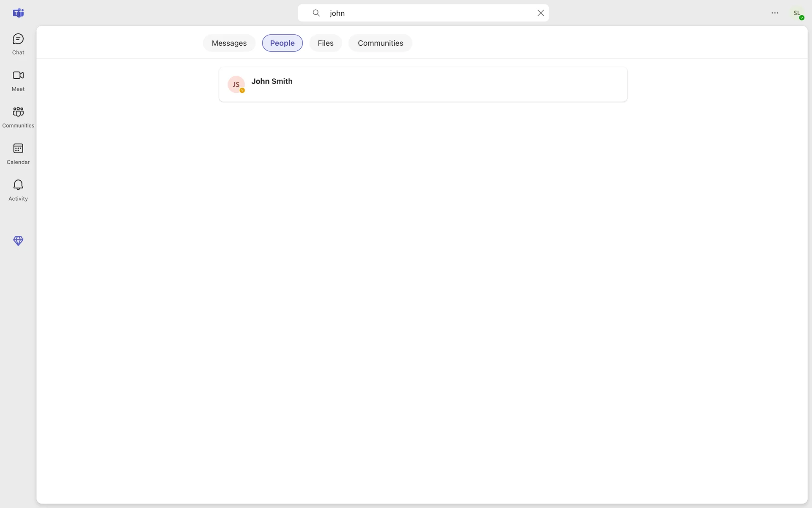
Task: Switch to the Messages results tab
Action: coord(229,43)
